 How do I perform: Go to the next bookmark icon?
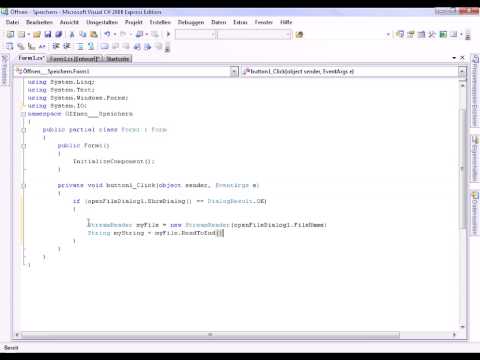pos(126,46)
